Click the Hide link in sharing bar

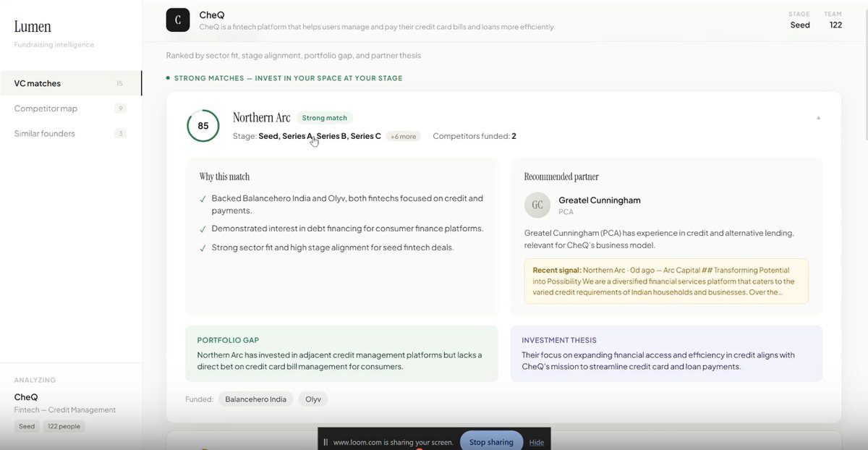pos(537,442)
